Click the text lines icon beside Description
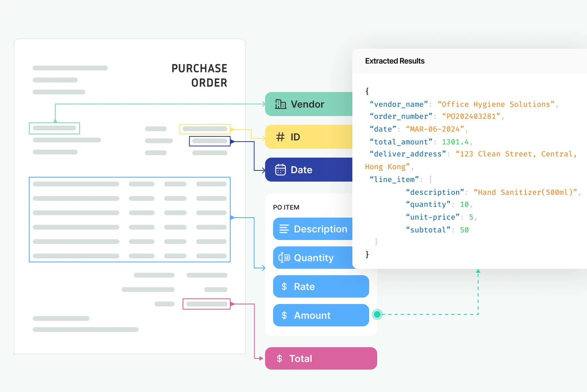The image size is (587, 392). (x=284, y=229)
